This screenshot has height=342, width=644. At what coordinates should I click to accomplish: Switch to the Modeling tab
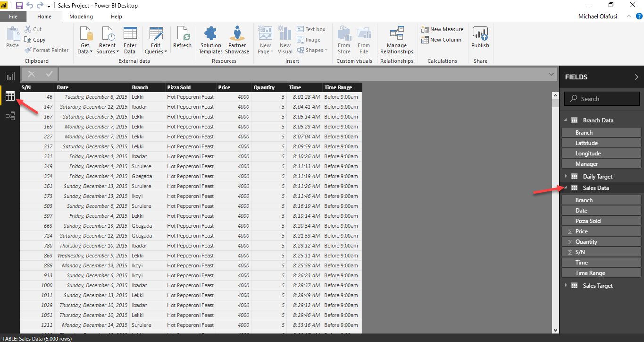(x=81, y=16)
